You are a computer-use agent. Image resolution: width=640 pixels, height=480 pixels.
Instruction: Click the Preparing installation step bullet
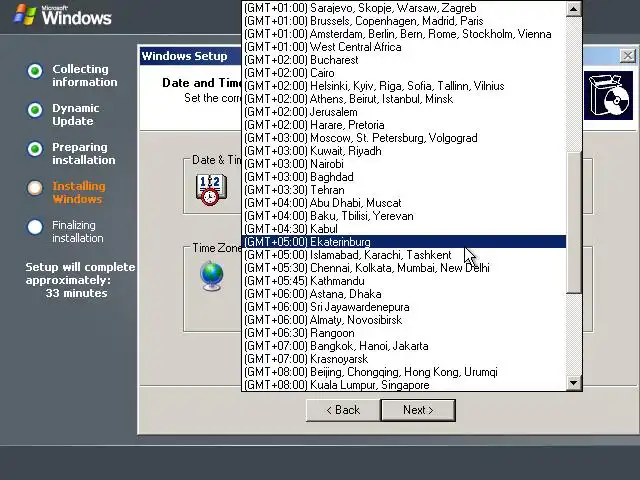click(35, 149)
